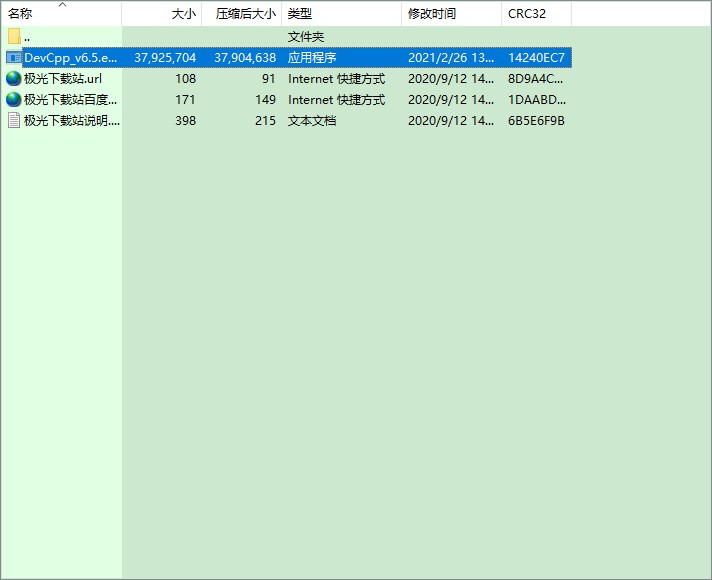Click the 8D9A4C... CRC32 value
The height and width of the screenshot is (580, 712).
point(535,79)
